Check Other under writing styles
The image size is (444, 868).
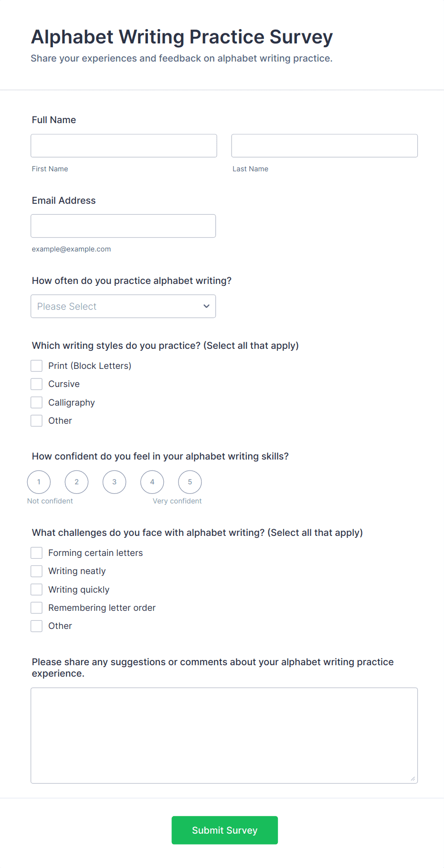[37, 421]
